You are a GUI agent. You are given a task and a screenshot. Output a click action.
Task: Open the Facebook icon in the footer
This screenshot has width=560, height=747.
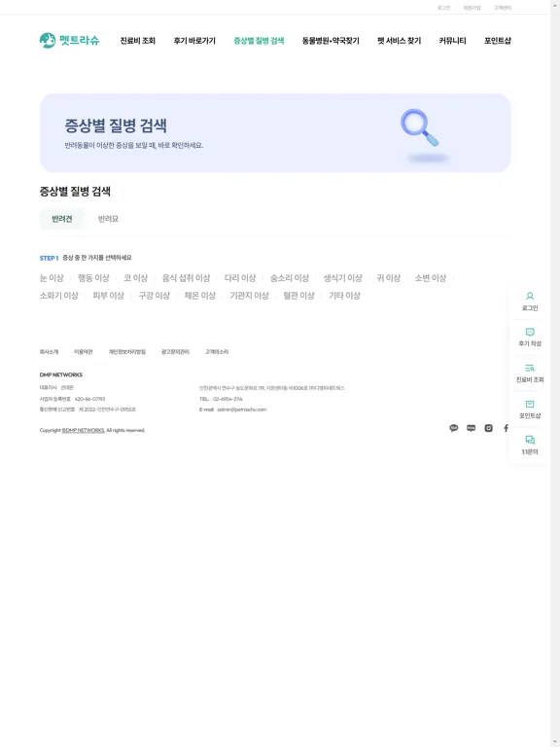point(506,428)
